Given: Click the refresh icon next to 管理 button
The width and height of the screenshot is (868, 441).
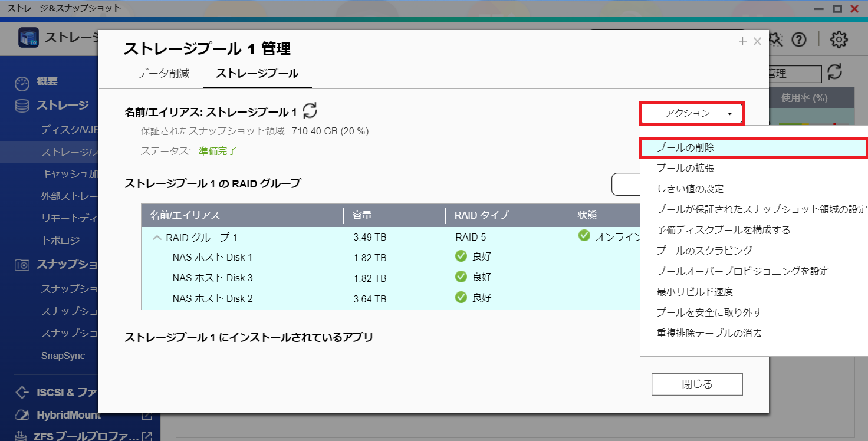Looking at the screenshot, I should (x=834, y=73).
